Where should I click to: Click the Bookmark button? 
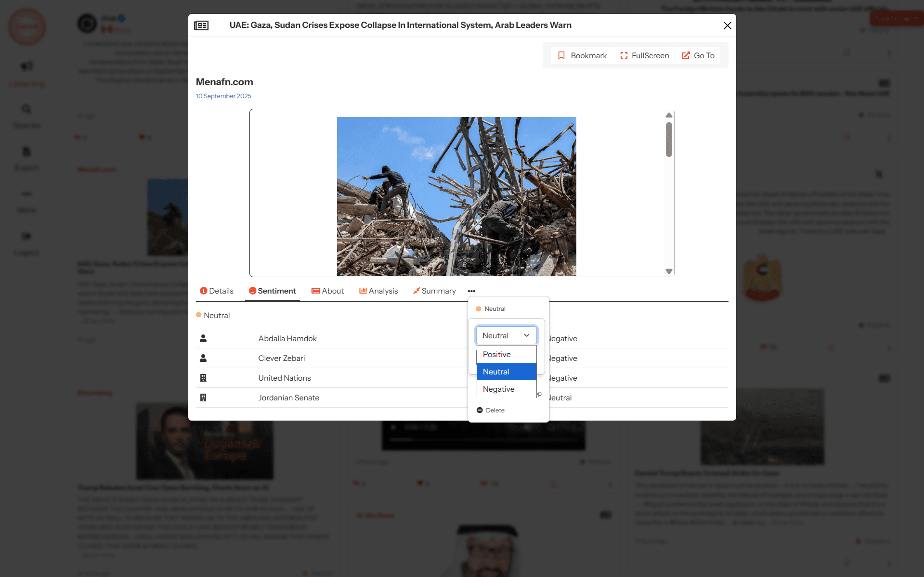(x=582, y=55)
